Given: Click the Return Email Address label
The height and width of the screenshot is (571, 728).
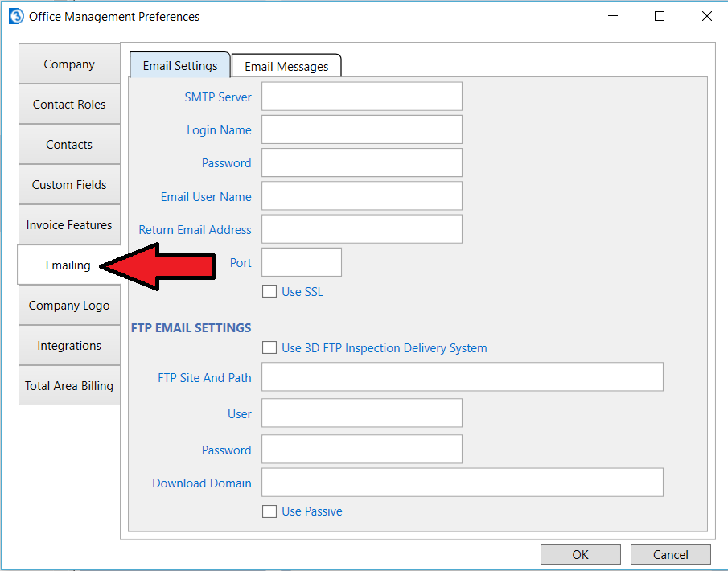Looking at the screenshot, I should [195, 230].
